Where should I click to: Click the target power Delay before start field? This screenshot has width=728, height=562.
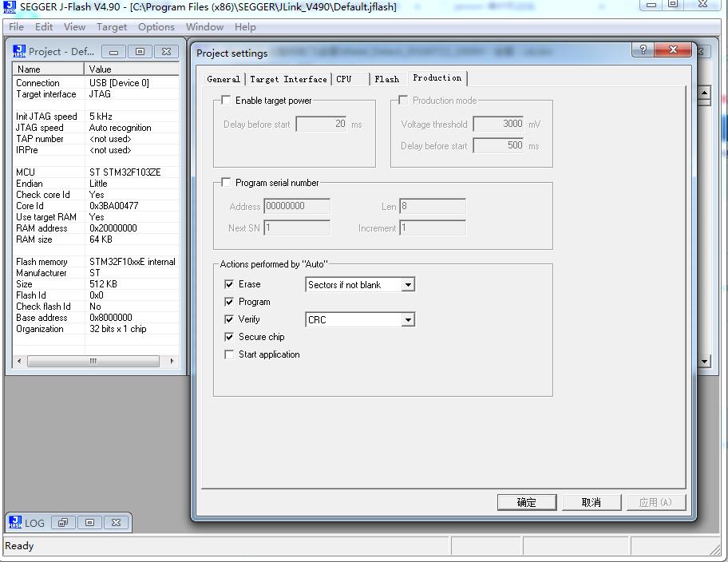[x=322, y=124]
